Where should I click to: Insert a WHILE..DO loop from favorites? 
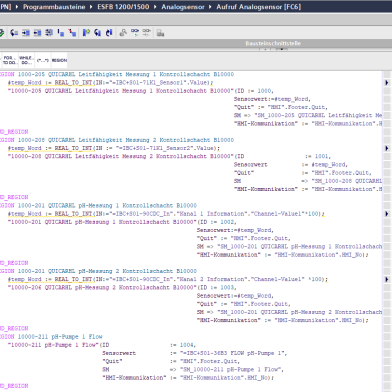click(26, 60)
